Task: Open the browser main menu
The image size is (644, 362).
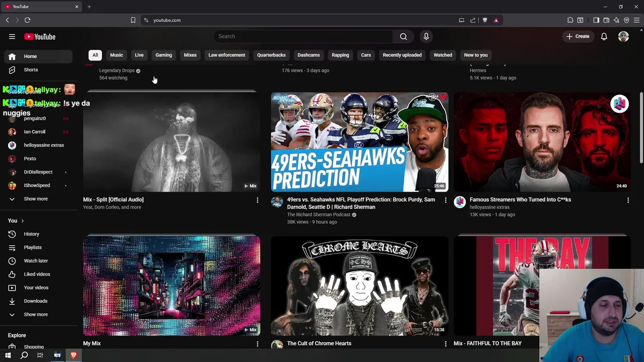Action: tap(636, 20)
